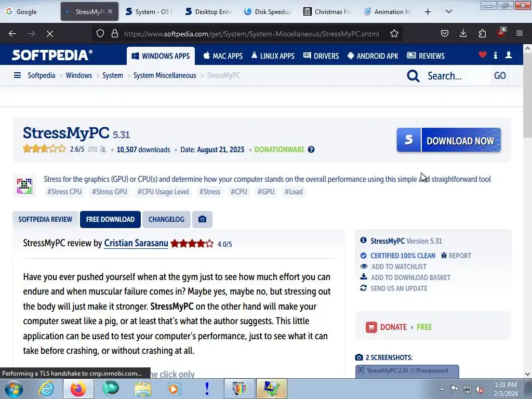Click the search magnifier icon
This screenshot has height=399, width=532.
413,76
